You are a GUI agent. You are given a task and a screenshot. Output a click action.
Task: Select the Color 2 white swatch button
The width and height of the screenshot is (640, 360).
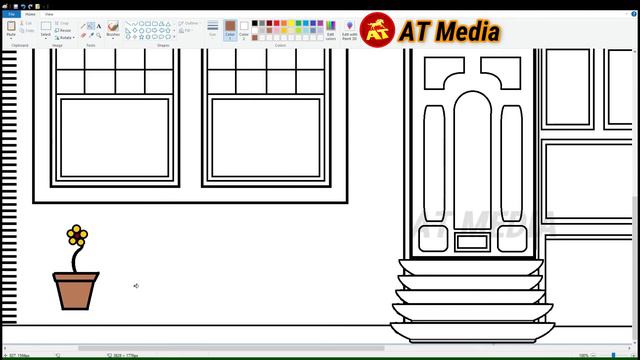coord(244,30)
